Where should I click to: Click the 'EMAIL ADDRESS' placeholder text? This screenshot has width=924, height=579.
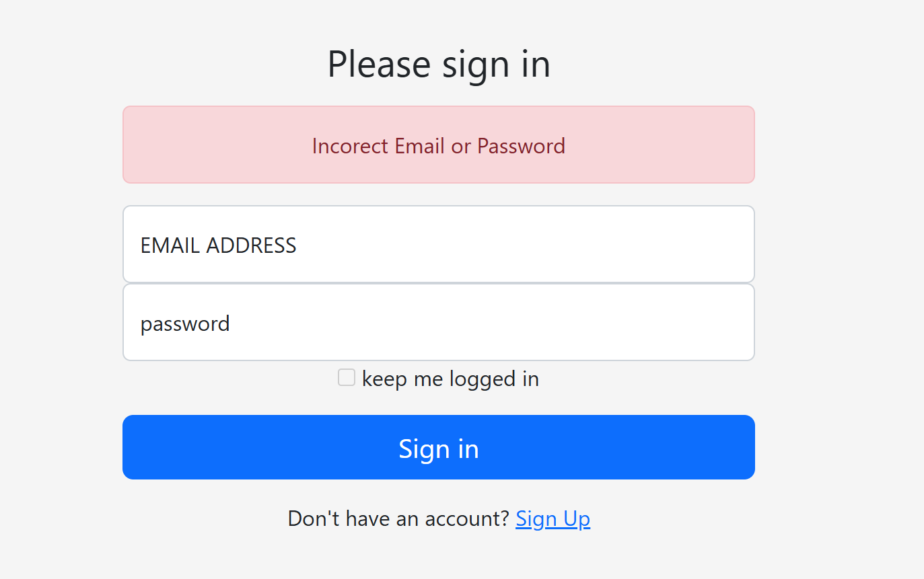[x=218, y=245]
